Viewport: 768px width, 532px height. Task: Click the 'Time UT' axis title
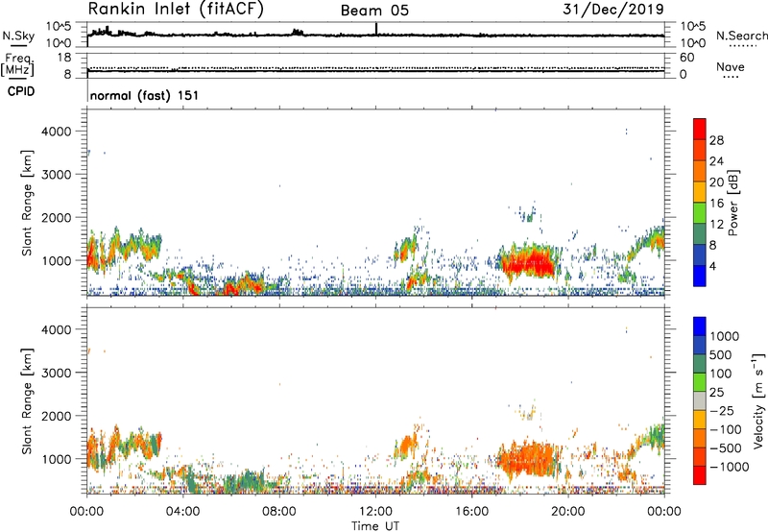[375, 526]
